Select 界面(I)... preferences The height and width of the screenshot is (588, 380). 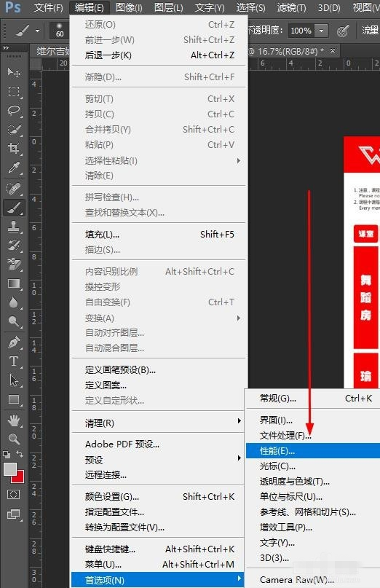pos(313,420)
